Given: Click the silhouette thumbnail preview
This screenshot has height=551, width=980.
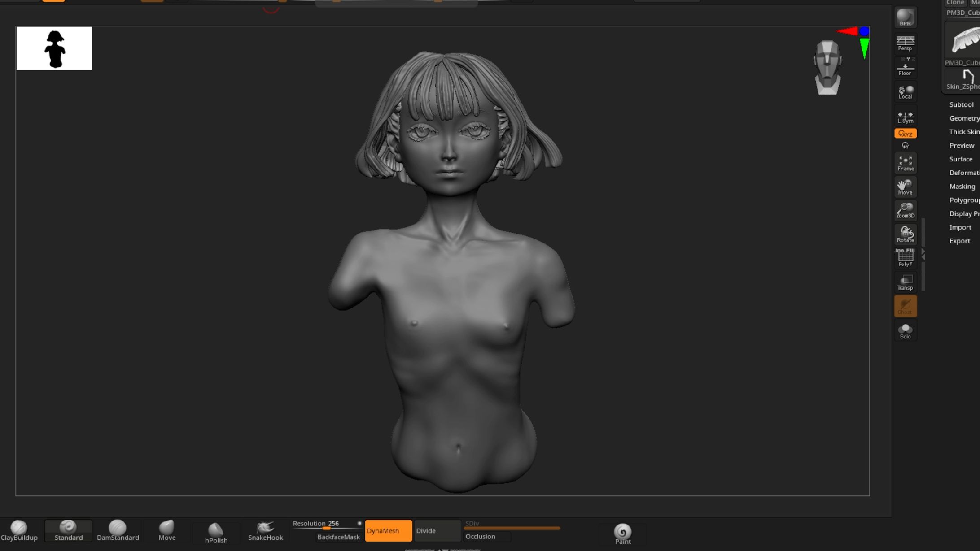Looking at the screenshot, I should tap(54, 48).
